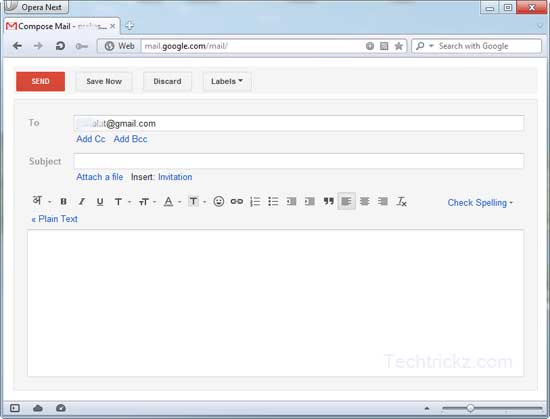550x419 pixels.
Task: Select the align center icon
Action: coord(365,202)
